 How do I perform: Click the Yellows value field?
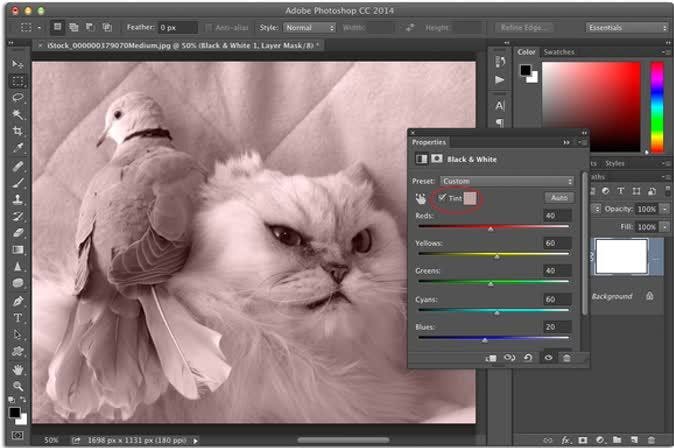coord(557,243)
